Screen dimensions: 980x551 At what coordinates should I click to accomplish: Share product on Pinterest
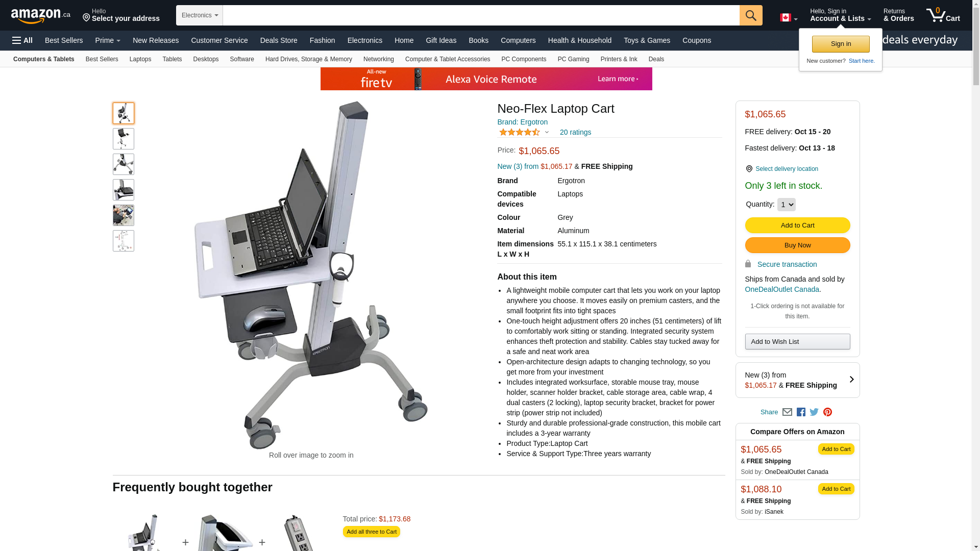pos(827,412)
